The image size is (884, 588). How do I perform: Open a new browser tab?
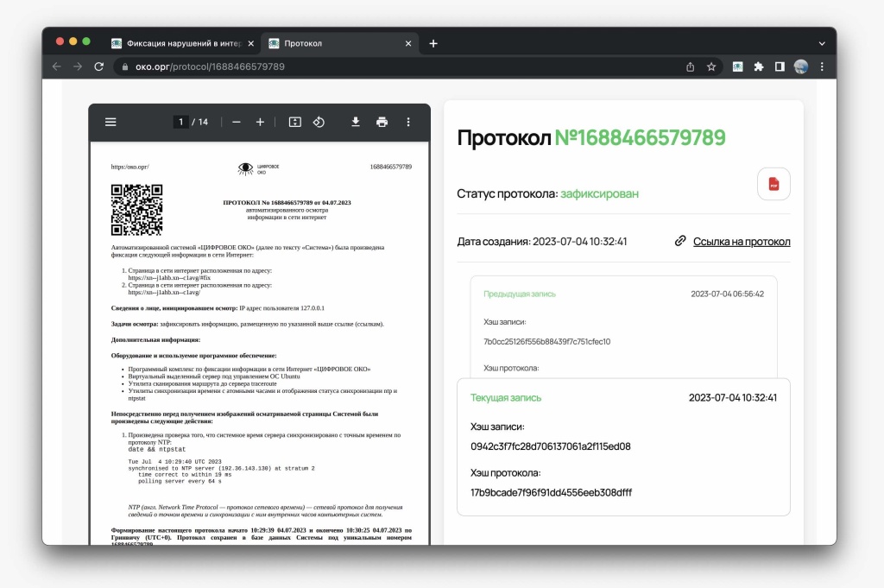tap(433, 43)
